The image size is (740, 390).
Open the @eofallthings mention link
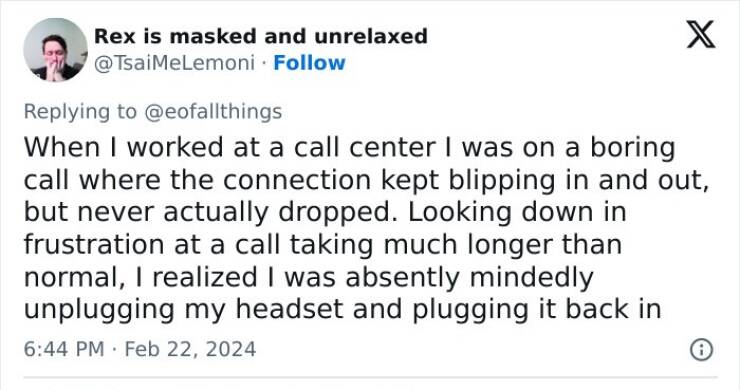(x=213, y=112)
